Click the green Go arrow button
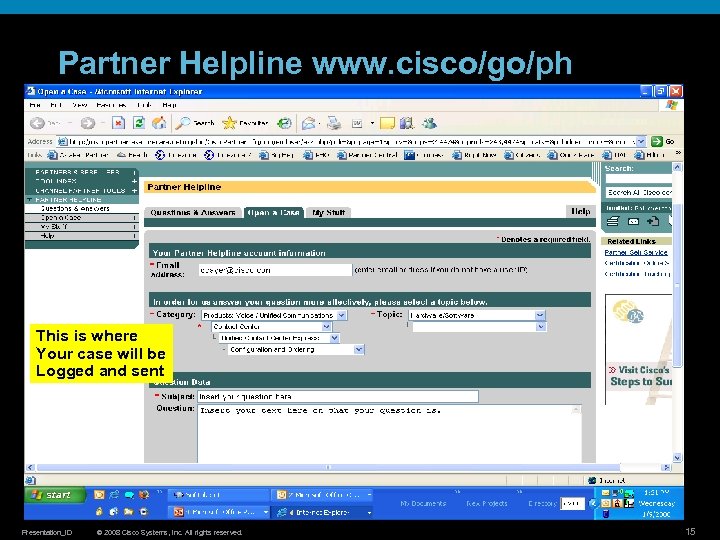This screenshot has height=540, width=720. pos(657,141)
